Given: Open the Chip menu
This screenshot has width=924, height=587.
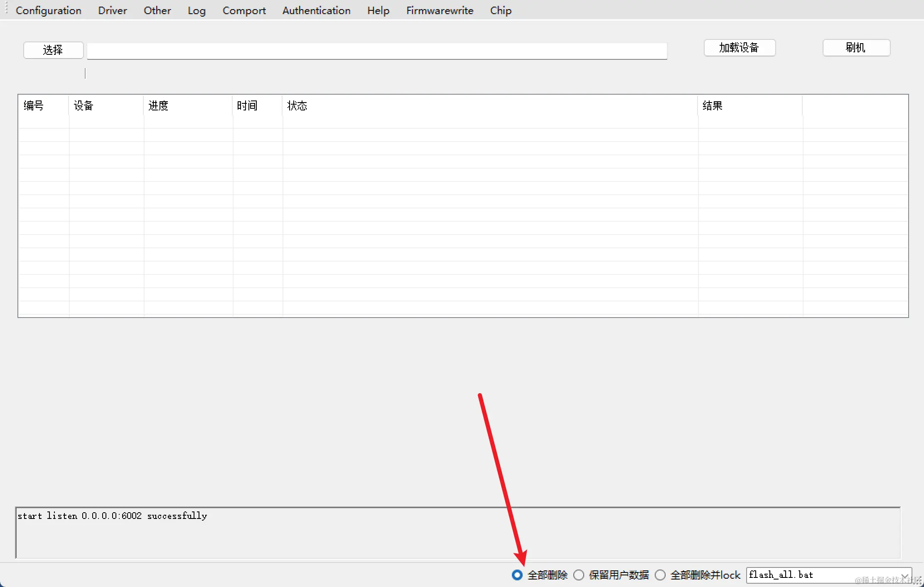Looking at the screenshot, I should 501,10.
